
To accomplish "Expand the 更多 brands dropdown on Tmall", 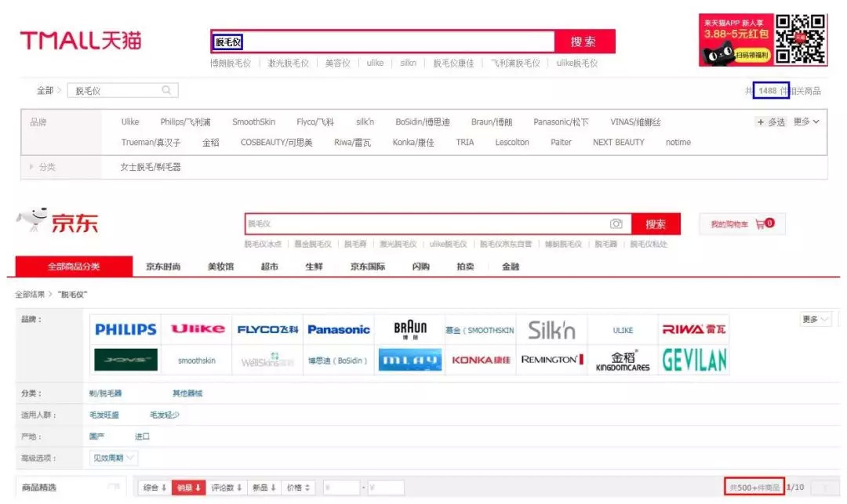I will (806, 122).
